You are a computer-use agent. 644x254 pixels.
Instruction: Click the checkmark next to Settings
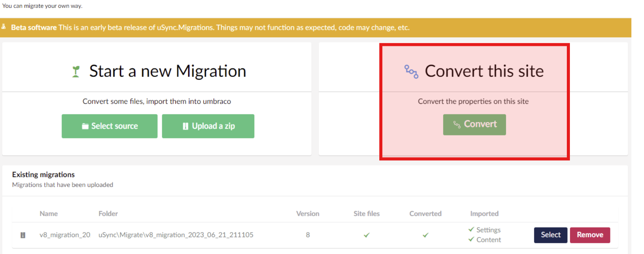(x=471, y=230)
